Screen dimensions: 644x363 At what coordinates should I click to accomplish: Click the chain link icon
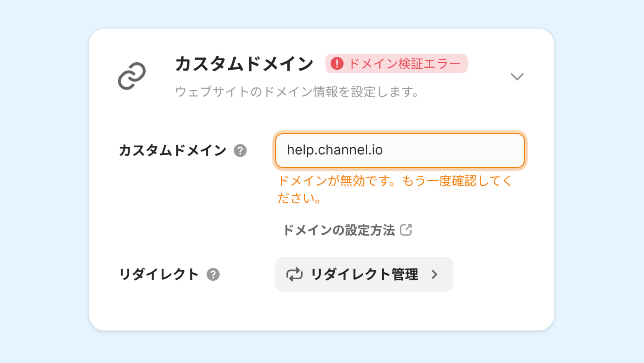click(132, 76)
